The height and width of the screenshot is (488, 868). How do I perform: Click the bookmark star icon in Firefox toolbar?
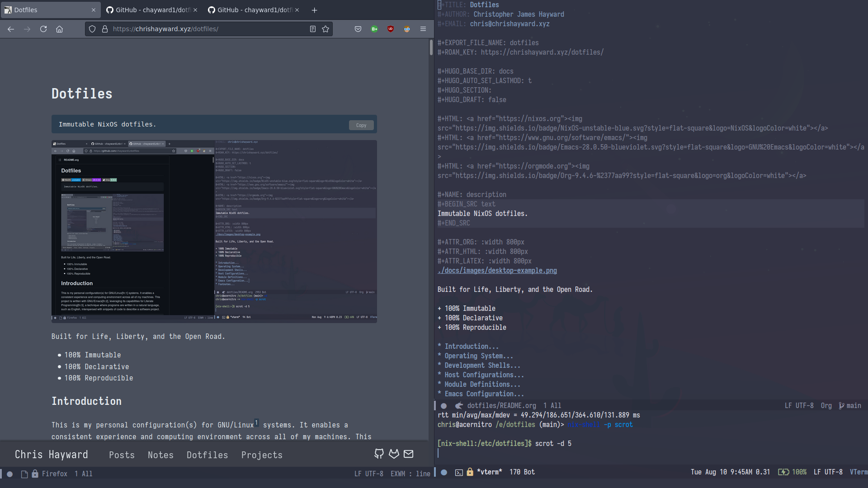click(x=325, y=28)
